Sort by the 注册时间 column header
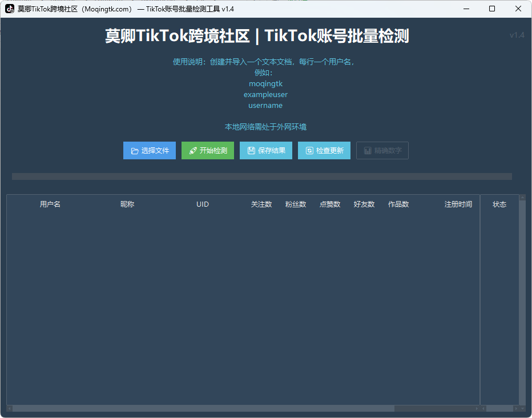Screen dimensions: 532x418 458,204
